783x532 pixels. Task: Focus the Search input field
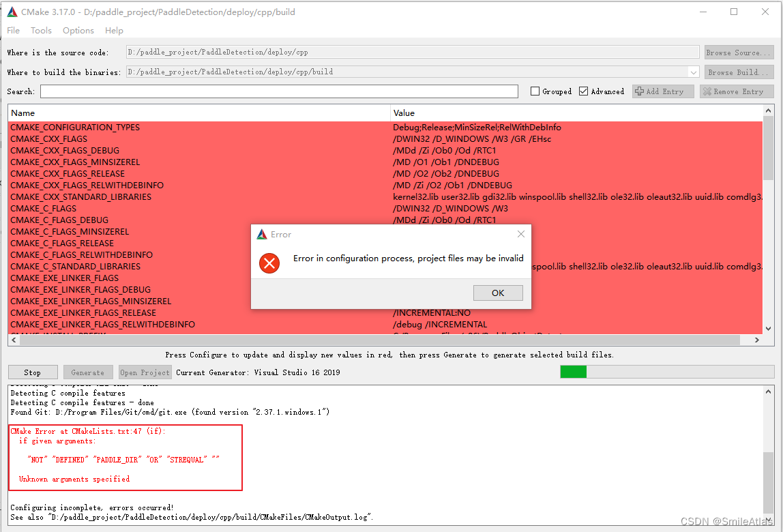[279, 91]
